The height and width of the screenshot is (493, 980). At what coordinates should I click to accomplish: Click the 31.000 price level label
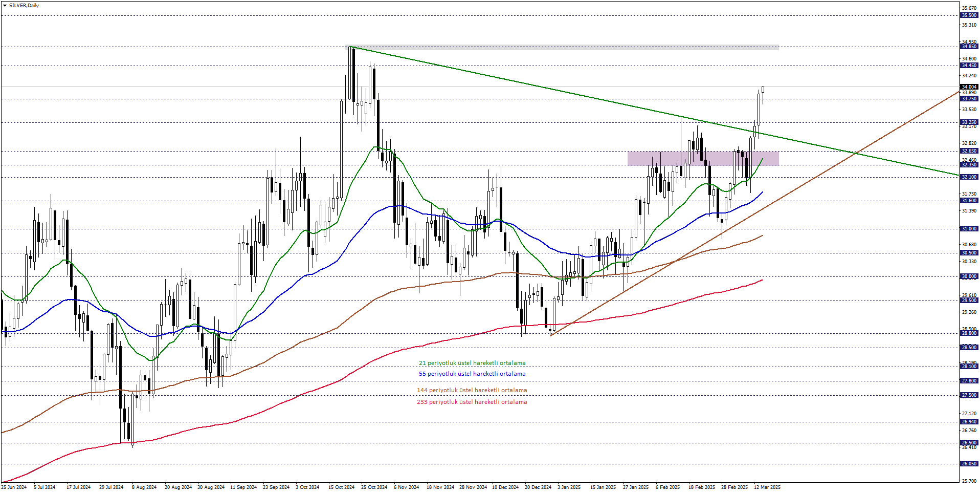pos(969,229)
